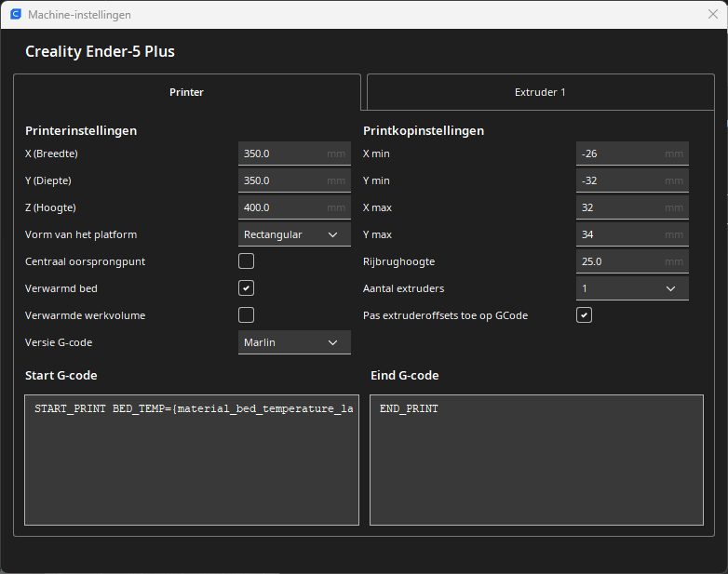The image size is (728, 574).
Task: Click the Y max value field
Action: [x=632, y=234]
